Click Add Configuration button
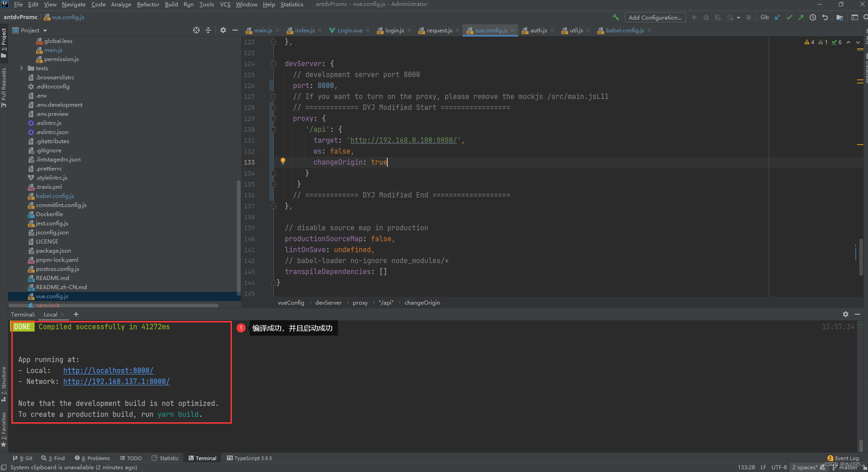The height and width of the screenshot is (472, 868). 655,17
